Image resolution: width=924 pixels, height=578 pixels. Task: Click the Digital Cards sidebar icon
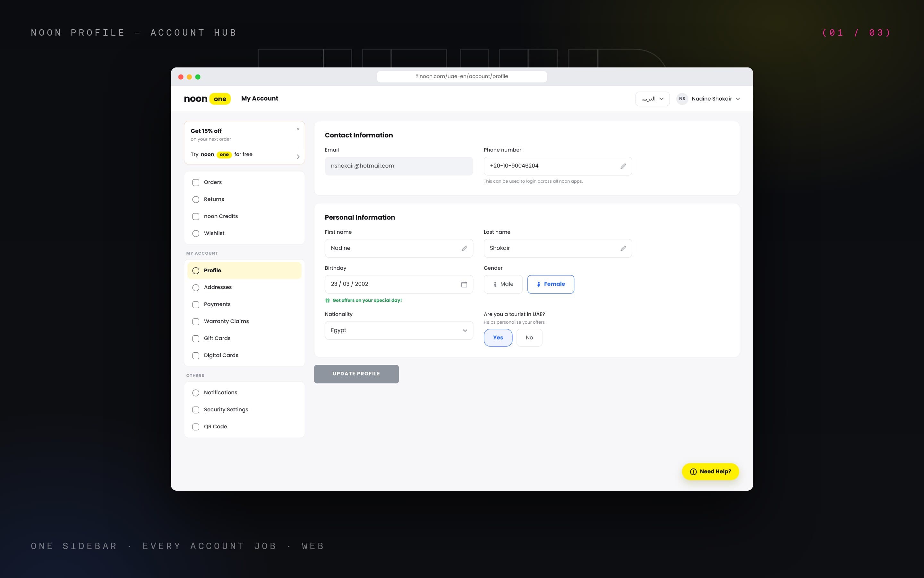click(196, 355)
